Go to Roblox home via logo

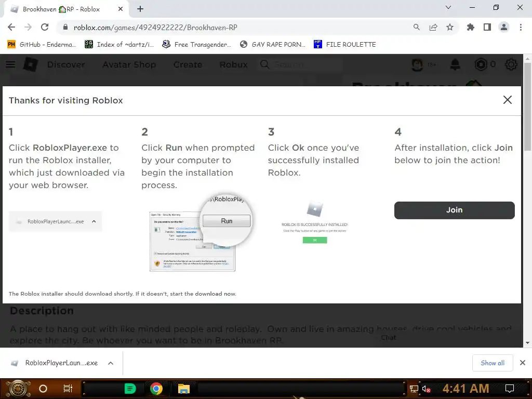(x=31, y=64)
